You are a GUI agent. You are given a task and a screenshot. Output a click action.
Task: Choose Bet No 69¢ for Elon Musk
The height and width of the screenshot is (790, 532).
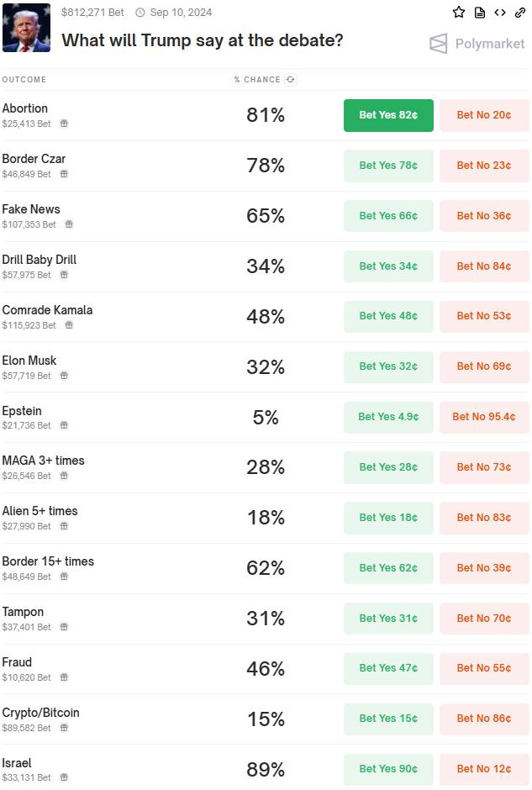point(484,366)
